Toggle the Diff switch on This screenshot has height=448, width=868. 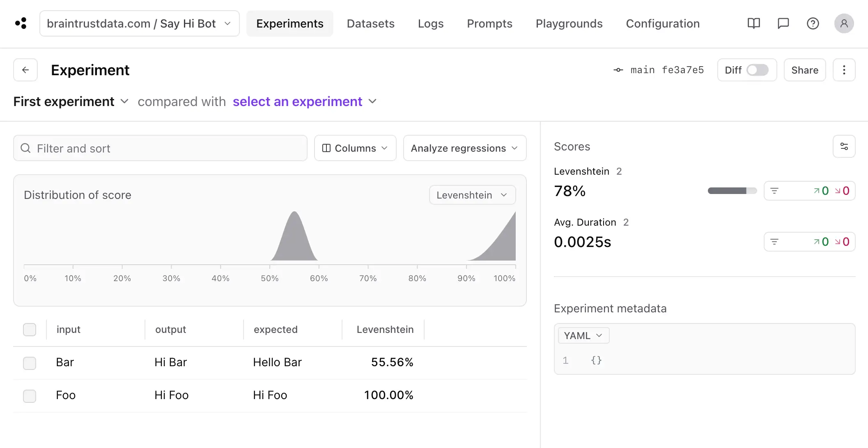point(757,70)
